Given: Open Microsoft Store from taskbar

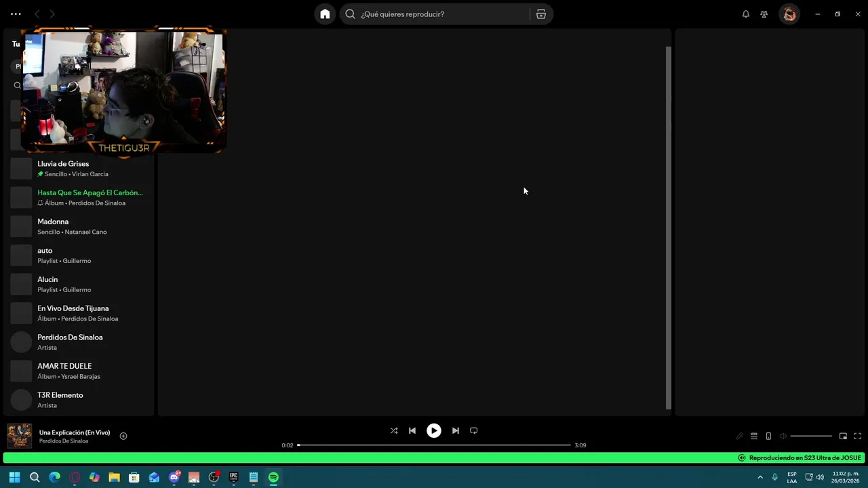Looking at the screenshot, I should click(x=134, y=477).
